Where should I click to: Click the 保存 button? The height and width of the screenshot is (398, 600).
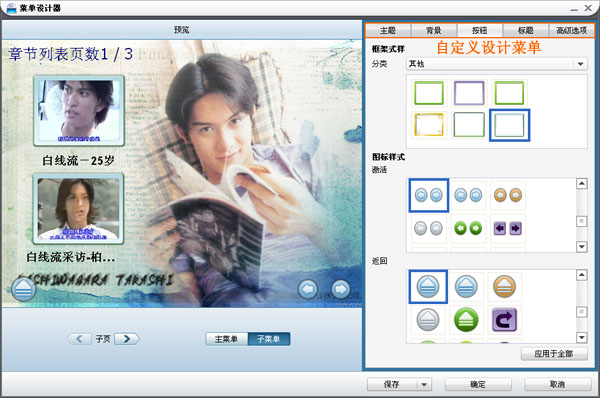(392, 385)
